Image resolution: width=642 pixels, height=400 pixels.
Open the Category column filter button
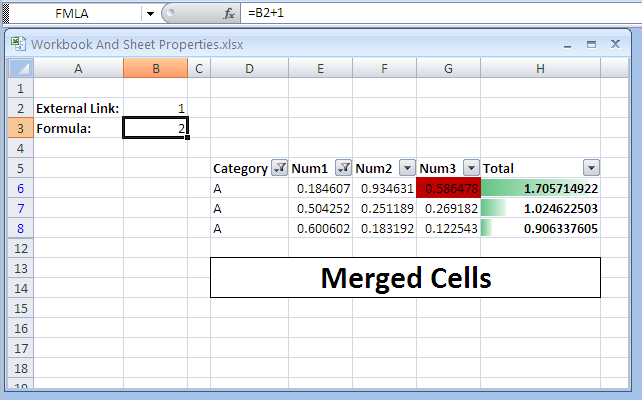pyautogui.click(x=279, y=169)
